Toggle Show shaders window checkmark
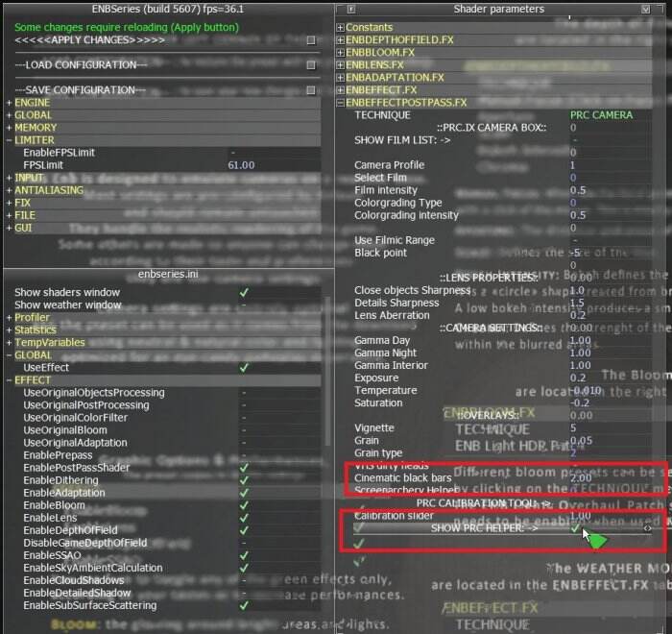 pos(244,293)
